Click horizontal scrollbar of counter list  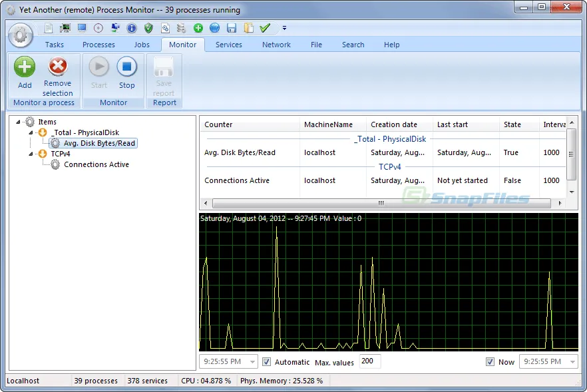click(x=381, y=203)
